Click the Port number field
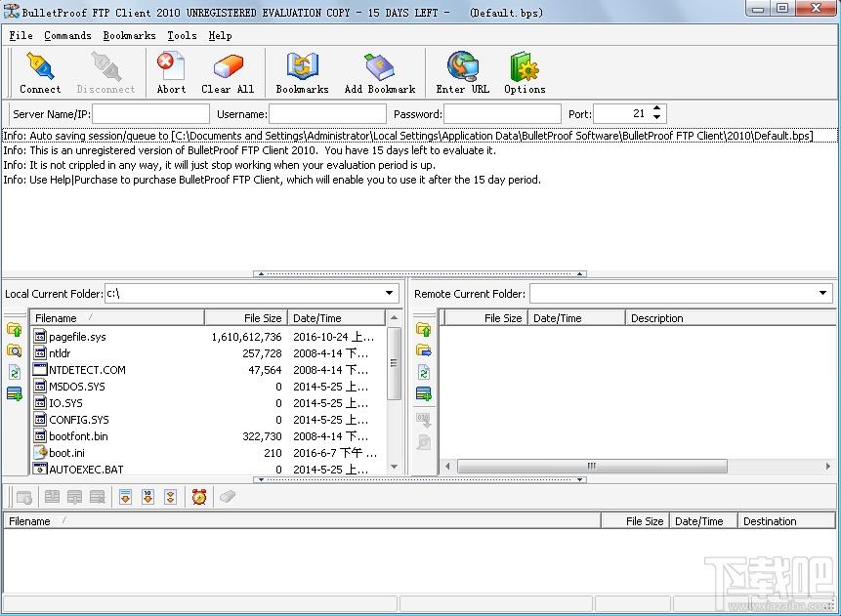The width and height of the screenshot is (841, 616). [621, 113]
